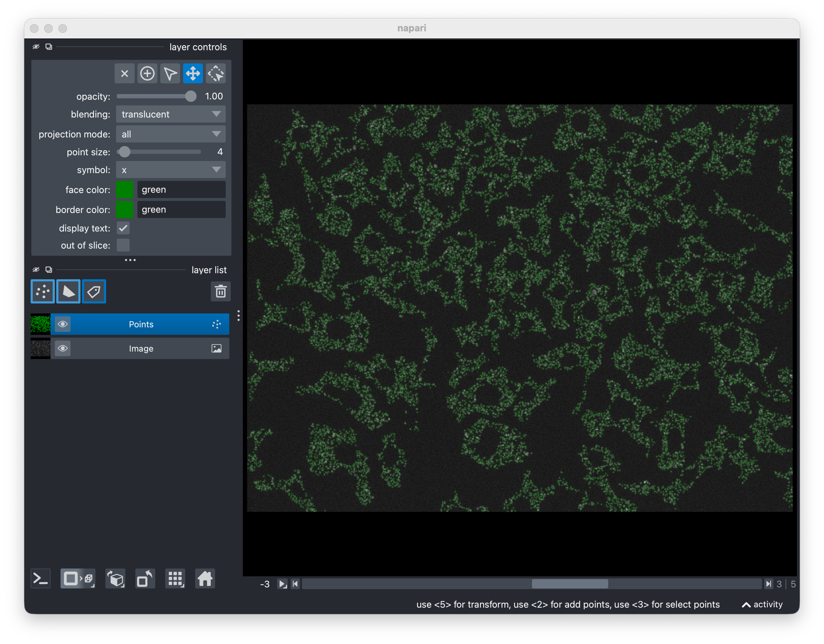This screenshot has height=644, width=824.
Task: Hide layer controls panel eye icon
Action: (x=36, y=47)
